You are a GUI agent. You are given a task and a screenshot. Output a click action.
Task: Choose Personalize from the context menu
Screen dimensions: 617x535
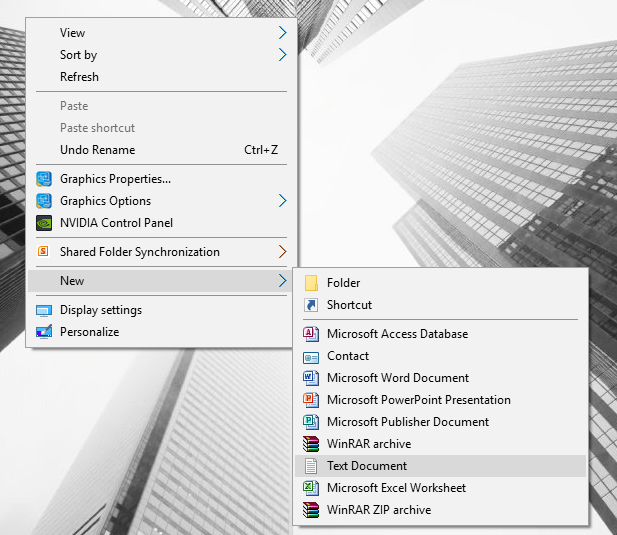[161, 332]
